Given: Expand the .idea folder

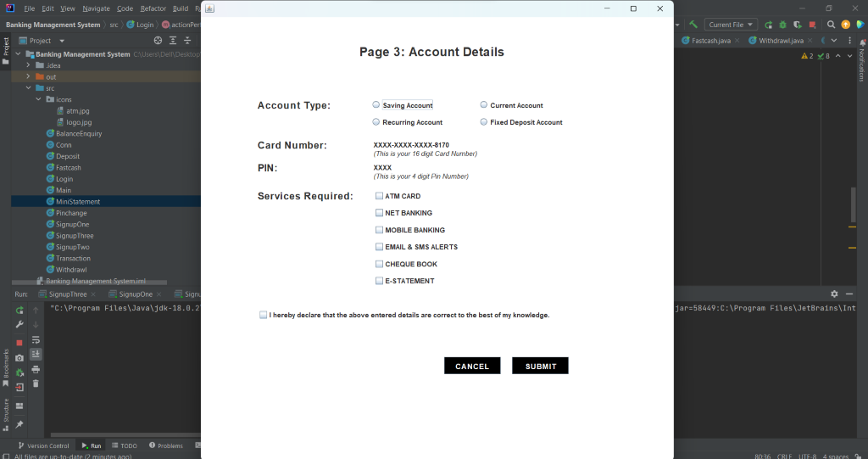Looking at the screenshot, I should coord(28,64).
